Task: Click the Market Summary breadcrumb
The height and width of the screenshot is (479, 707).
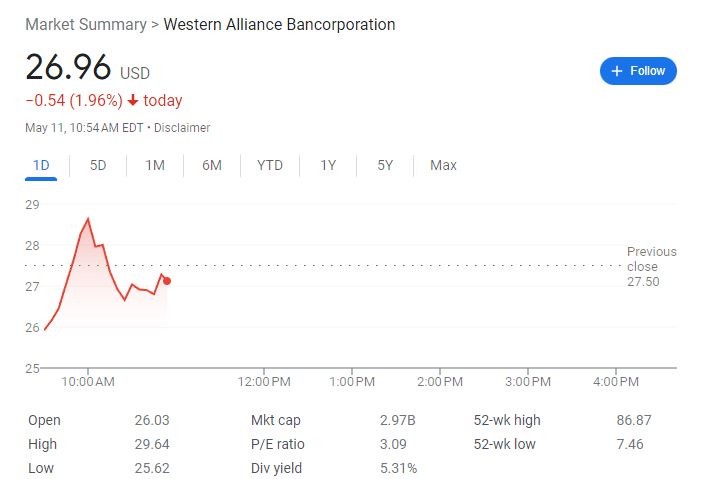Action: coord(85,24)
